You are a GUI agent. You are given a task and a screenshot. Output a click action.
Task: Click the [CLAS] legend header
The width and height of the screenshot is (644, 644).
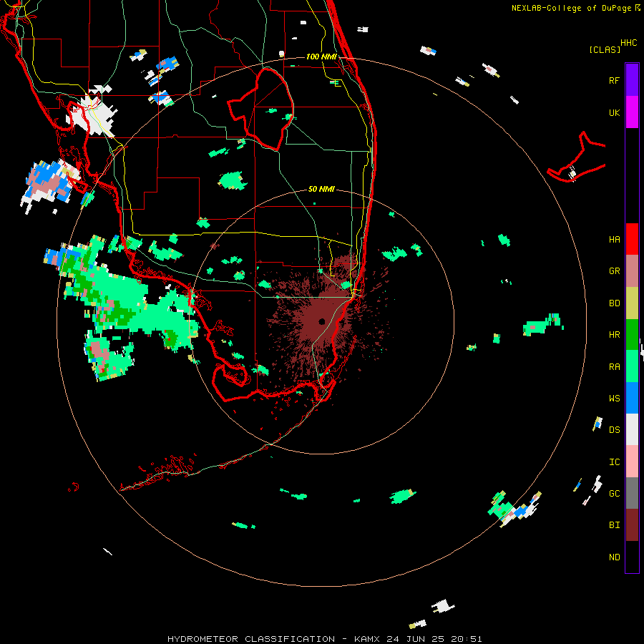pos(605,49)
